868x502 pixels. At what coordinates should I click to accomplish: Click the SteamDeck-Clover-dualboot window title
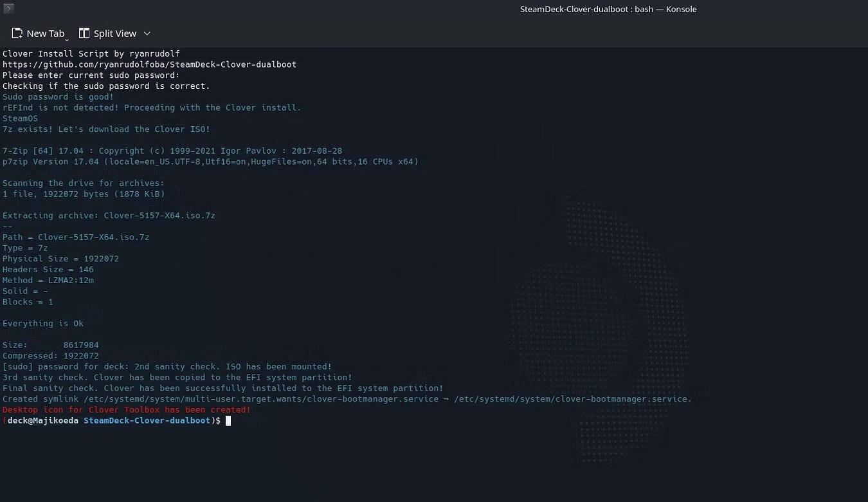coord(608,9)
